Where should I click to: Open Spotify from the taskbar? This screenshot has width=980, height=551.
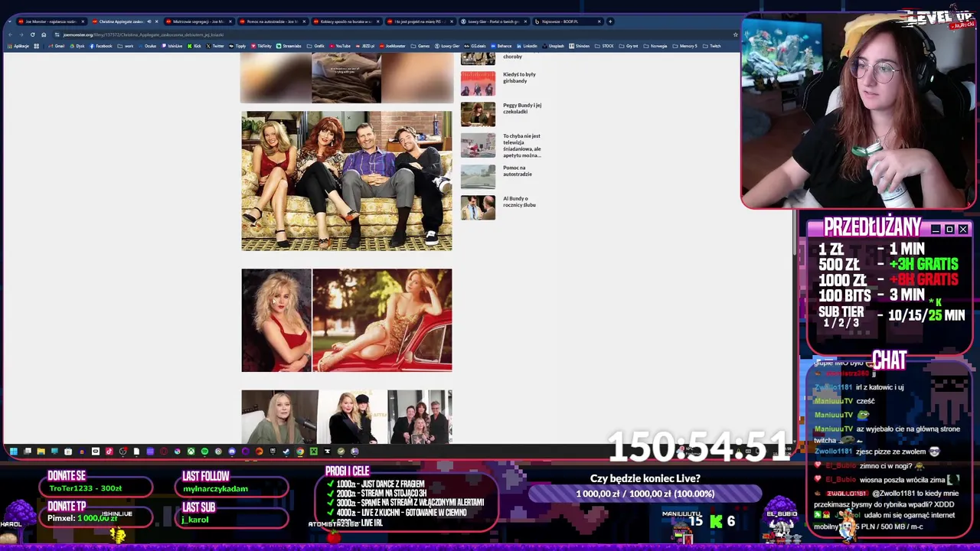(x=204, y=452)
